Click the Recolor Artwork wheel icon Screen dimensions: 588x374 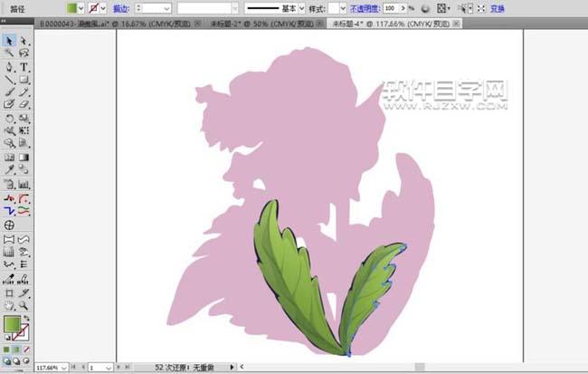coord(425,8)
